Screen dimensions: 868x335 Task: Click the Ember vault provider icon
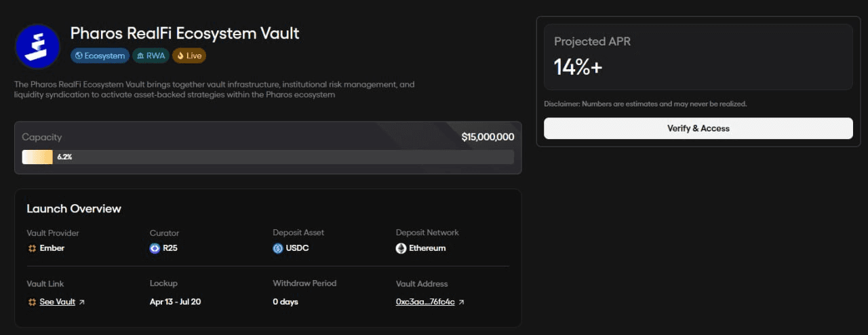32,248
